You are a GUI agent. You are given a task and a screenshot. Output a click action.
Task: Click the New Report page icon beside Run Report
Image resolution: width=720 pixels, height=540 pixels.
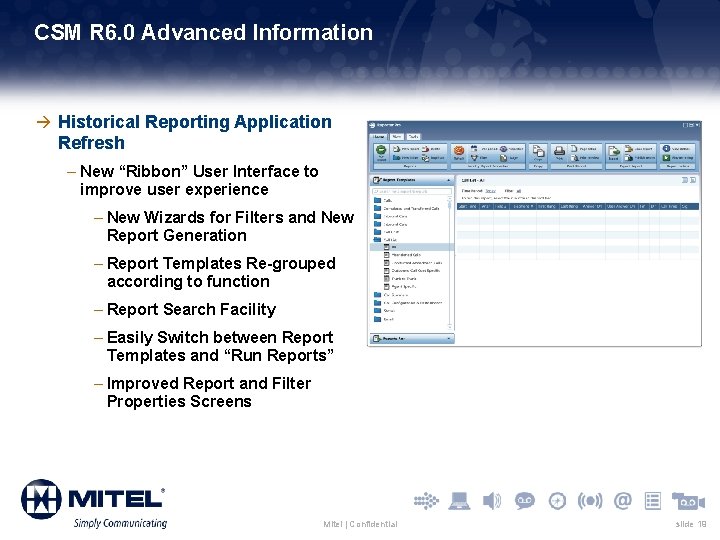pyautogui.click(x=396, y=149)
